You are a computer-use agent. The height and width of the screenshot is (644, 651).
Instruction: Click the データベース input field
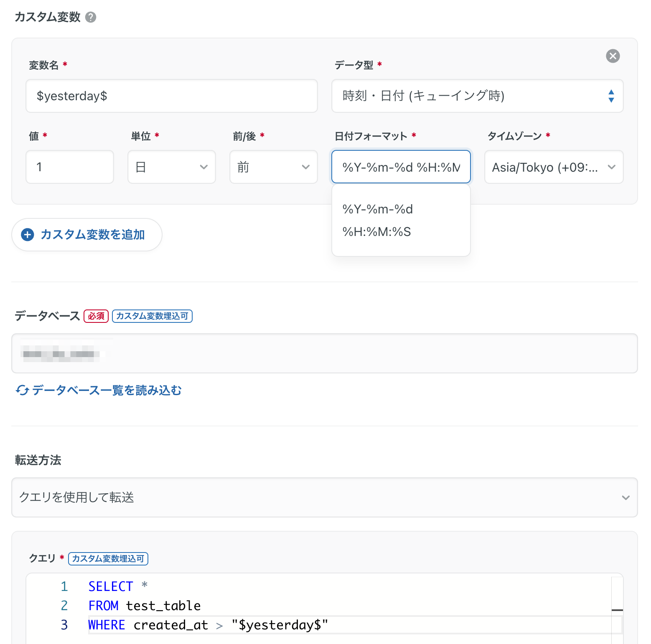point(325,353)
